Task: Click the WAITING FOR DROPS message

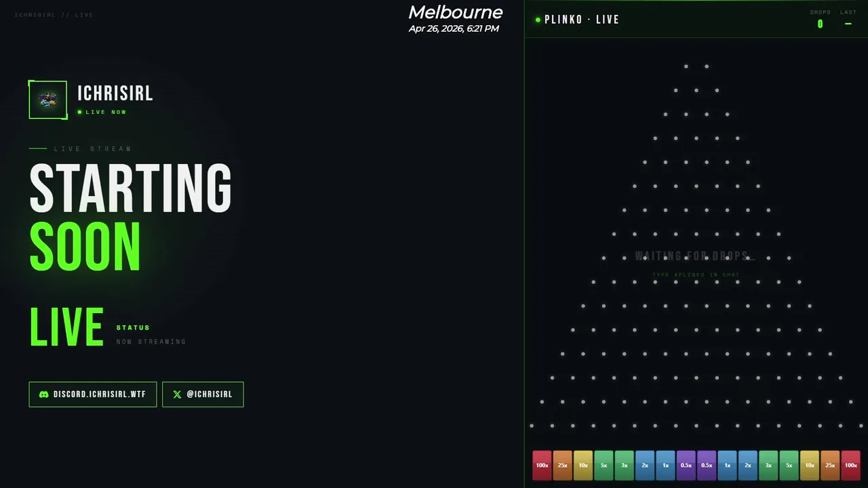Action: pos(695,256)
